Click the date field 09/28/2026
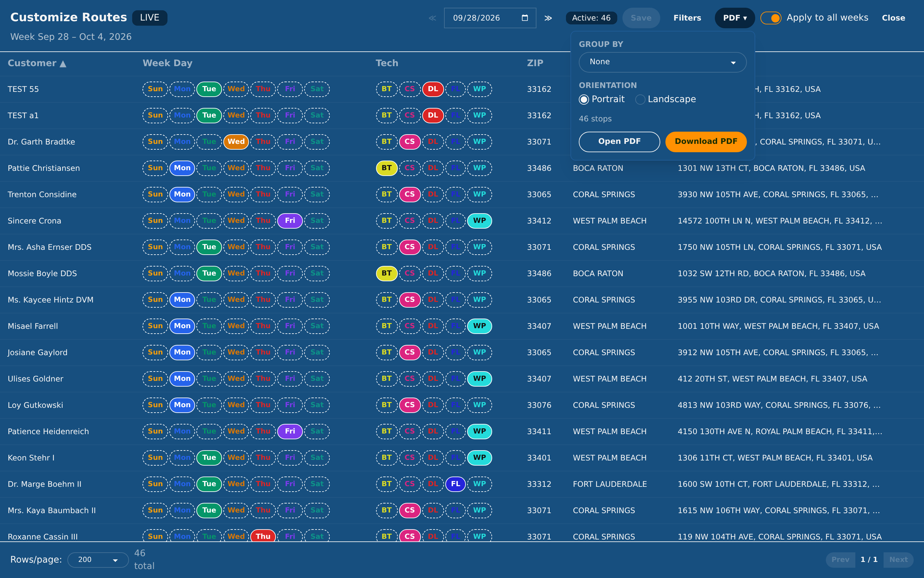 tap(490, 18)
